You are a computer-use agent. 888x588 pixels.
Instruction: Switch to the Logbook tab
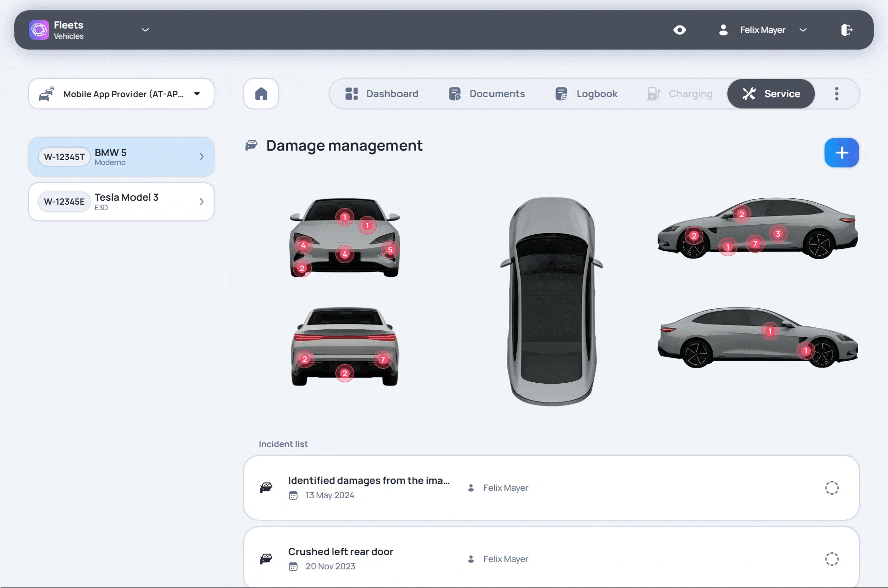586,94
